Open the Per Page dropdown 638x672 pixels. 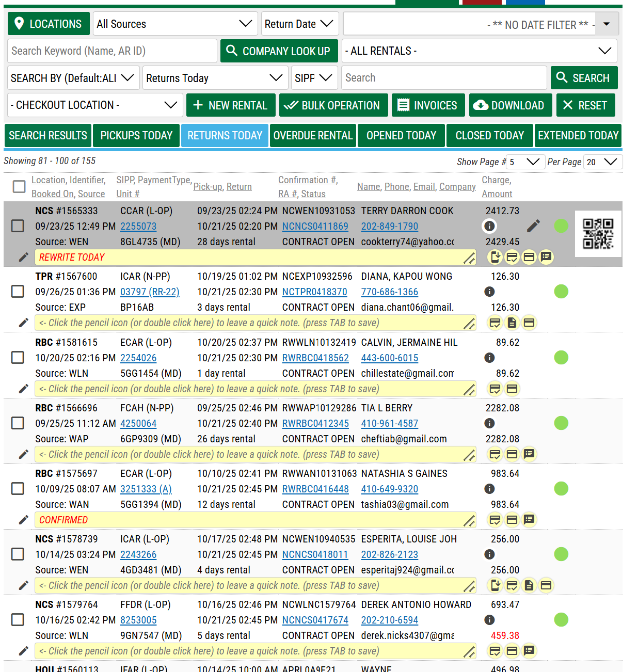click(x=602, y=162)
